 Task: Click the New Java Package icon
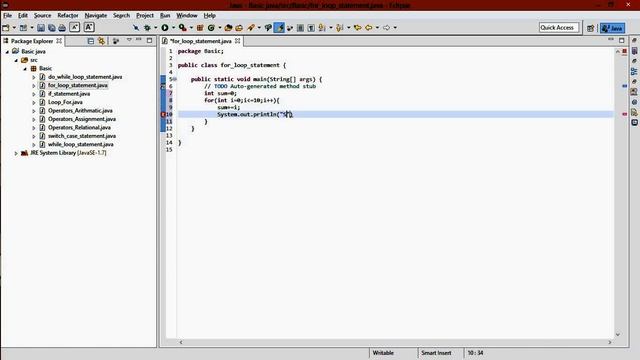click(200, 28)
